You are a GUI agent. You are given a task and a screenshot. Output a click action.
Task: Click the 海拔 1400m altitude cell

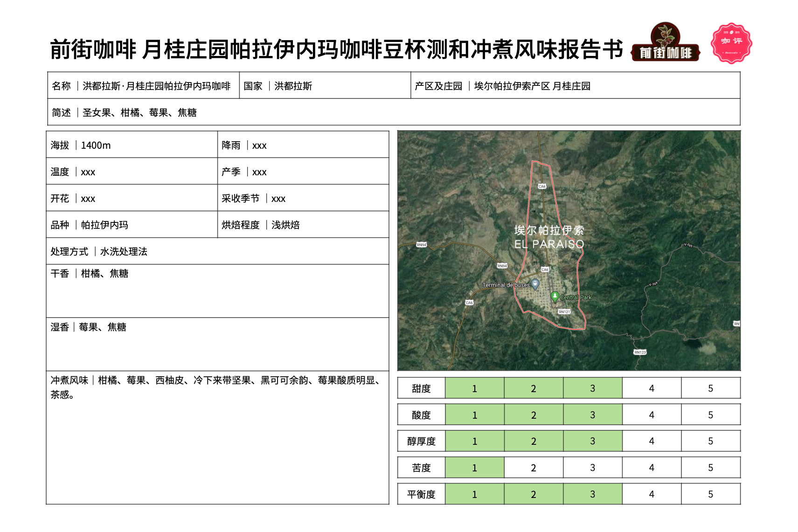click(x=132, y=145)
